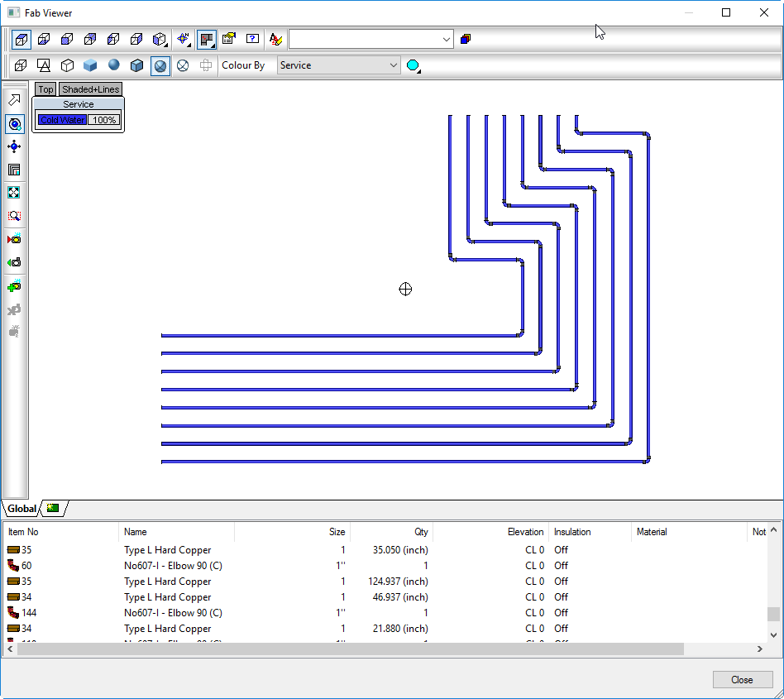784x699 pixels.
Task: Select the pan view tool
Action: tap(14, 146)
